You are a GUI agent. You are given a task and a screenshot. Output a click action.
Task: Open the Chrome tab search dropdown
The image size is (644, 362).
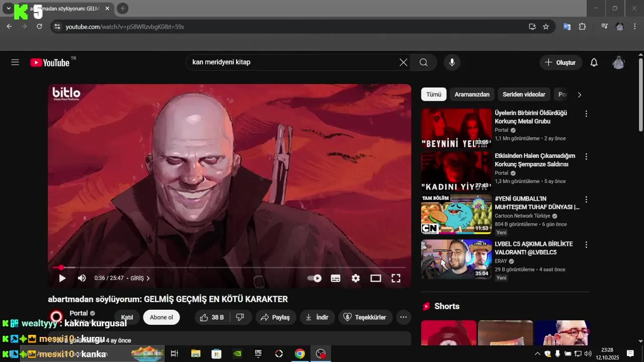(9, 9)
